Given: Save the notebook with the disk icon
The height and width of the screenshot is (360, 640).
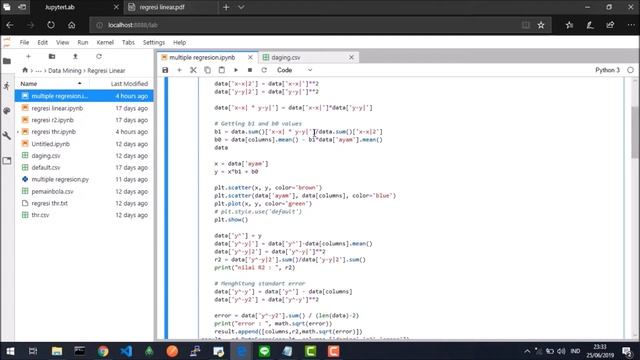Looking at the screenshot, I should point(165,70).
